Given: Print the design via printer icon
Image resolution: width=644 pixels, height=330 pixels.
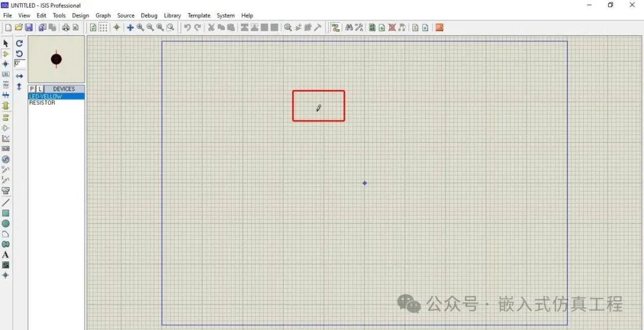Looking at the screenshot, I should pos(66,27).
